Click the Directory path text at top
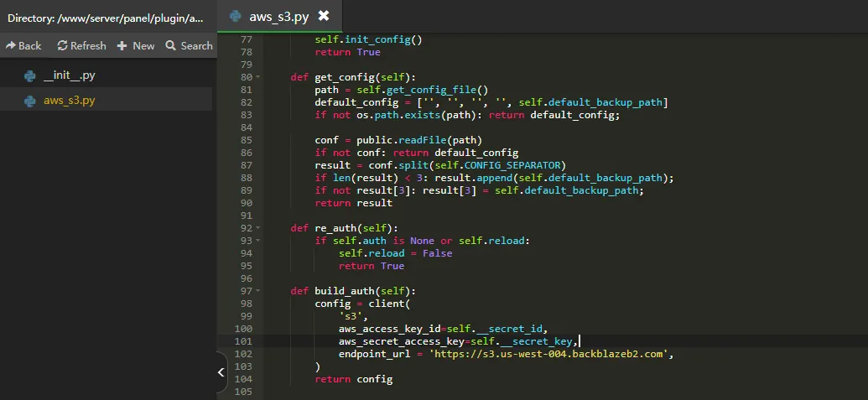868x400 pixels. click(x=105, y=18)
